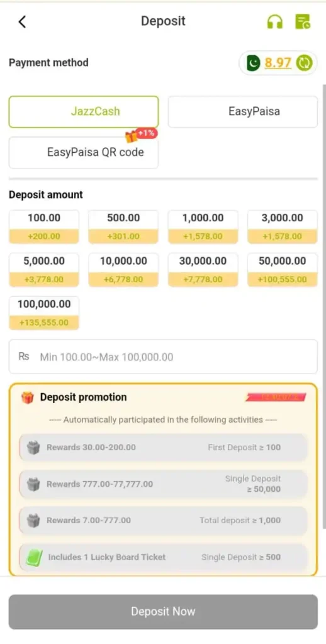Pick the 500.00 deposit amount
The image size is (326, 644).
point(123,226)
